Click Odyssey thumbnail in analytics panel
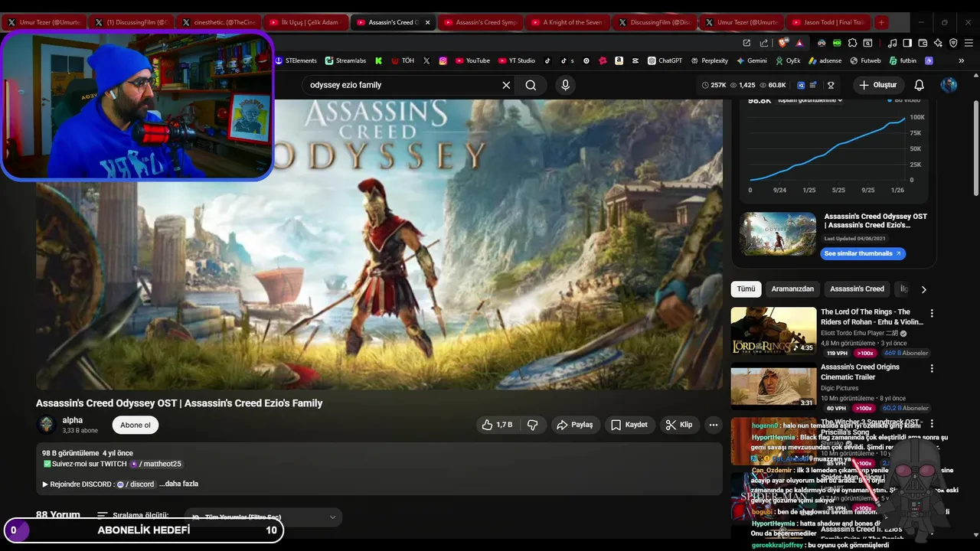This screenshot has width=980, height=551. 778,233
